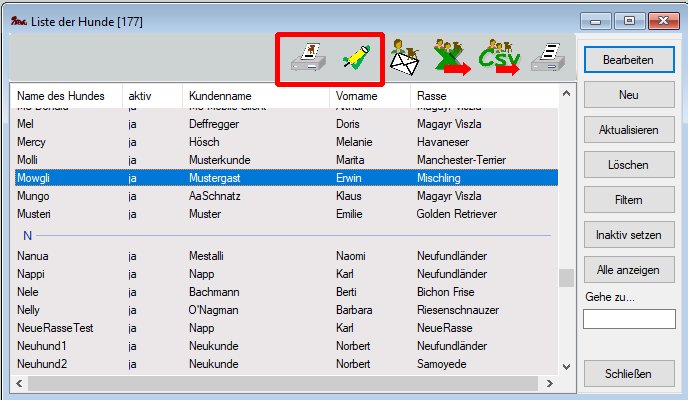Show all dogs with Alle anzeigen
This screenshot has width=688, height=400.
click(x=628, y=270)
